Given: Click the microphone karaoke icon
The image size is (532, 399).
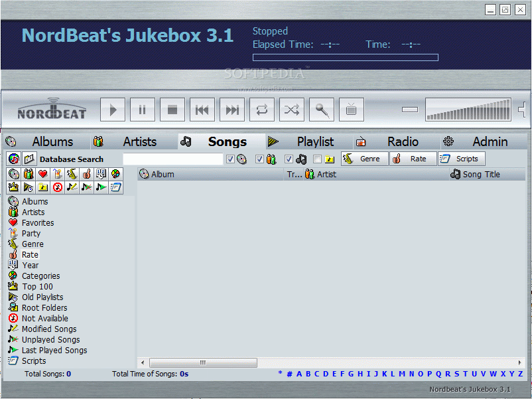Looking at the screenshot, I should [322, 110].
